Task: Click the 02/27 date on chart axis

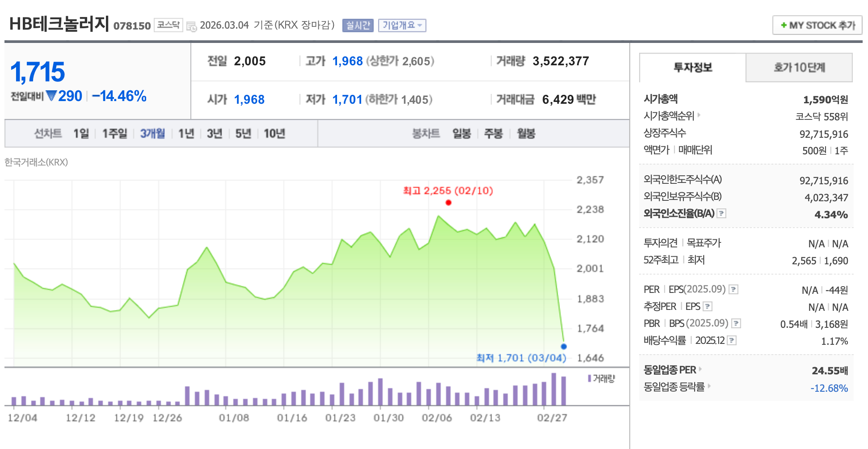Action: pyautogui.click(x=552, y=418)
